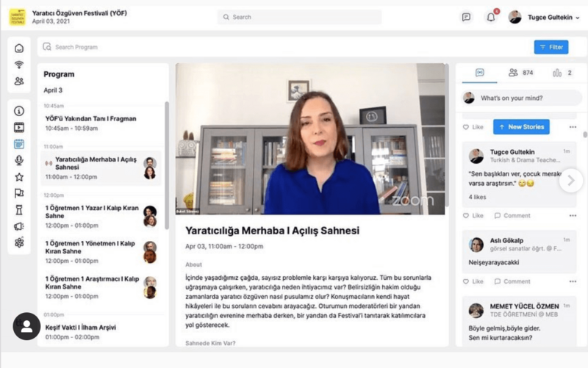The image size is (588, 368).
Task: Open the info icon in sidebar
Action: coord(19,111)
